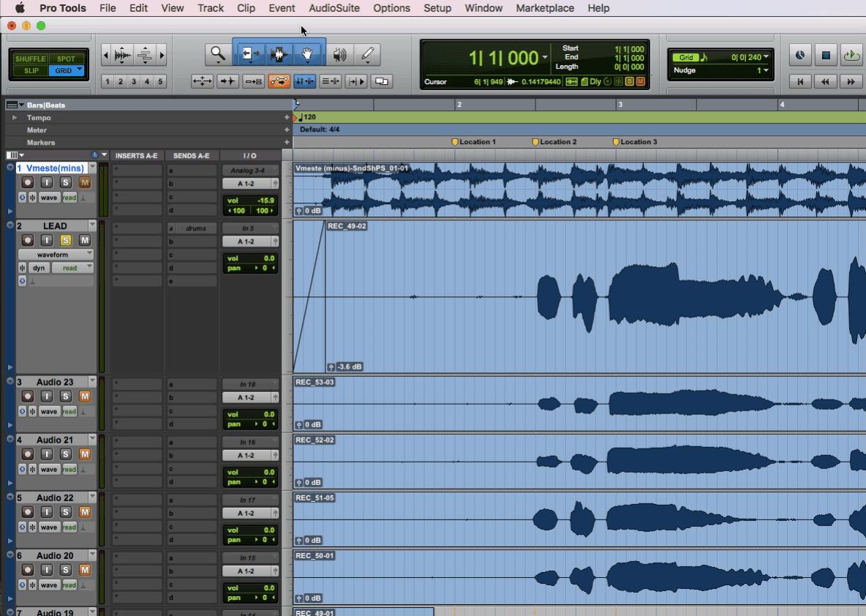The image size is (866, 616).
Task: Open LEAD track waveform view selector
Action: [x=56, y=255]
